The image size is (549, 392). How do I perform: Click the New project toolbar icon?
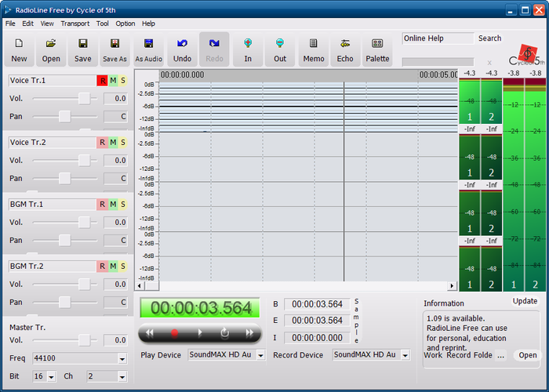(x=19, y=50)
